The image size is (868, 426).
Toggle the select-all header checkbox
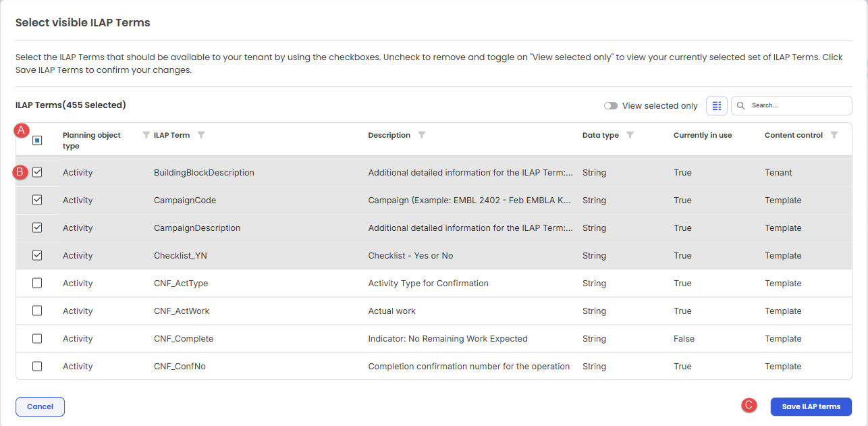pyautogui.click(x=37, y=140)
